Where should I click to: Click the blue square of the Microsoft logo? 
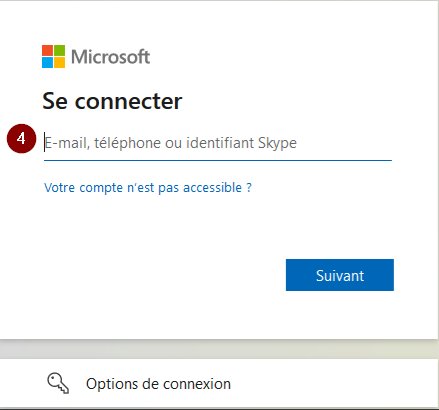click(47, 62)
